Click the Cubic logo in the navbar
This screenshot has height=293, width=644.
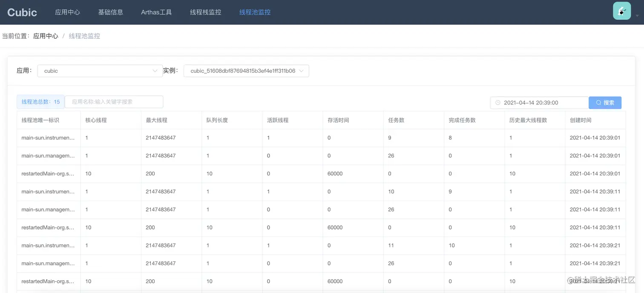[x=22, y=12]
